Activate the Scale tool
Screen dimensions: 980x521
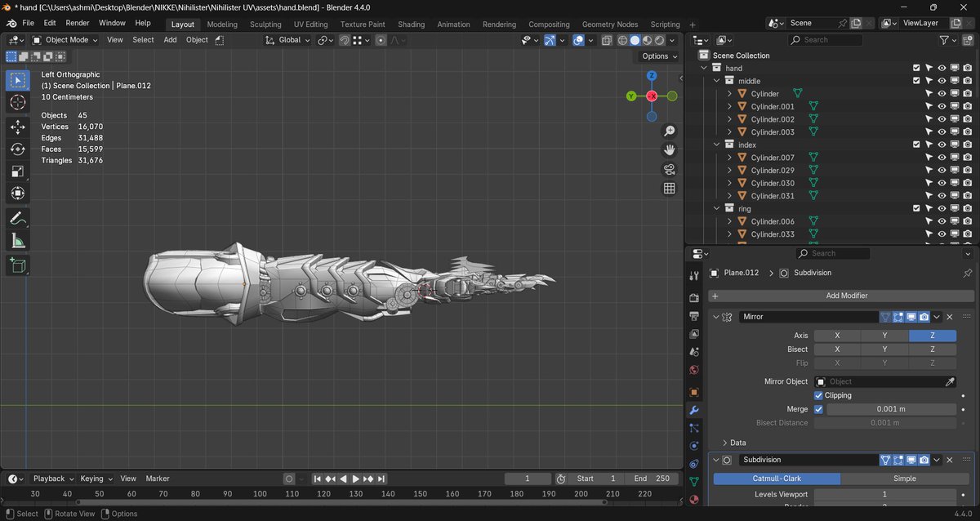(x=18, y=171)
